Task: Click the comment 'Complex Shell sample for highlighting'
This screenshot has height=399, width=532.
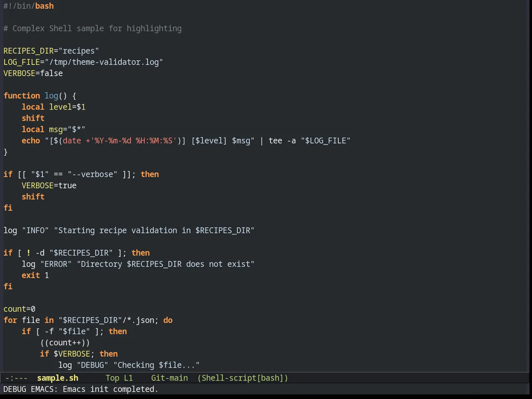Action: (x=97, y=28)
